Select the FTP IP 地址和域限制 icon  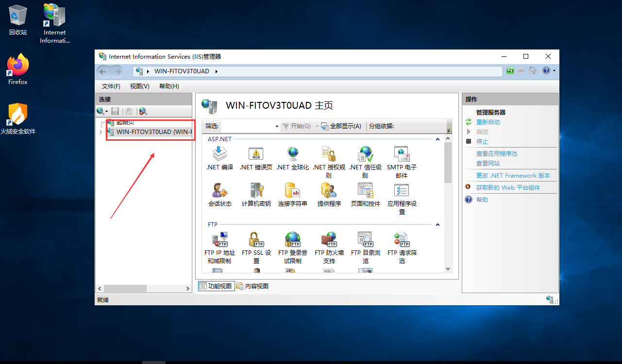coord(219,240)
